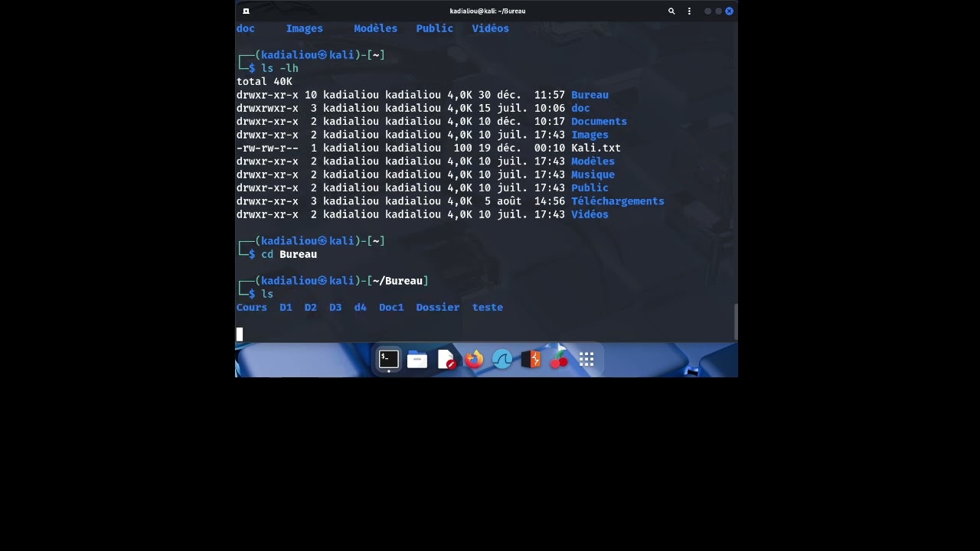Open Wireshark from the dock

(x=502, y=360)
